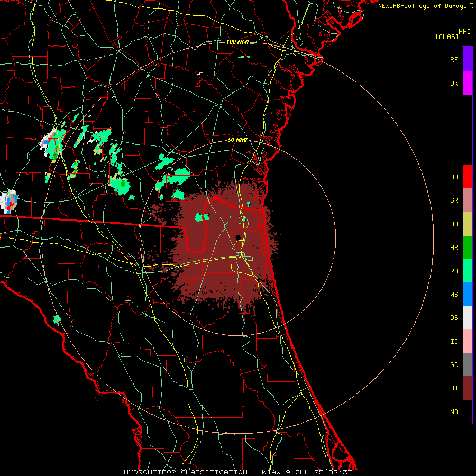The height and width of the screenshot is (476, 476).
Task: Click the [CLAS] unit label
Action: click(x=447, y=36)
